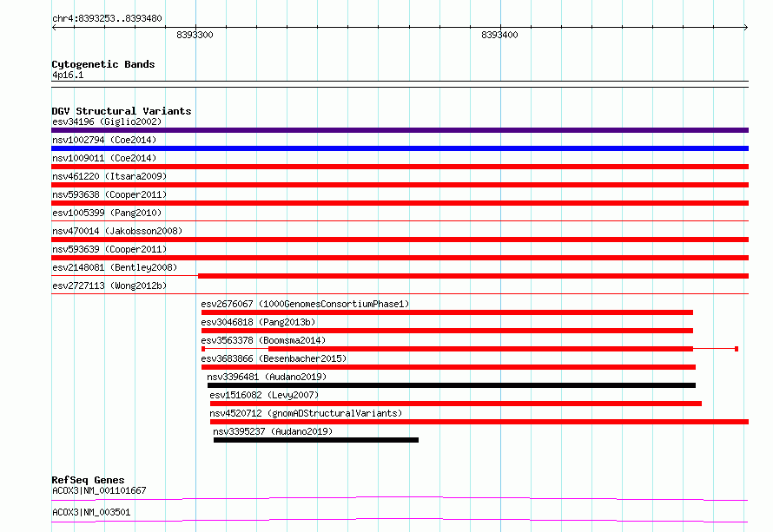Open nsv470014 (Jakobsson2008) variant details

tap(117, 231)
